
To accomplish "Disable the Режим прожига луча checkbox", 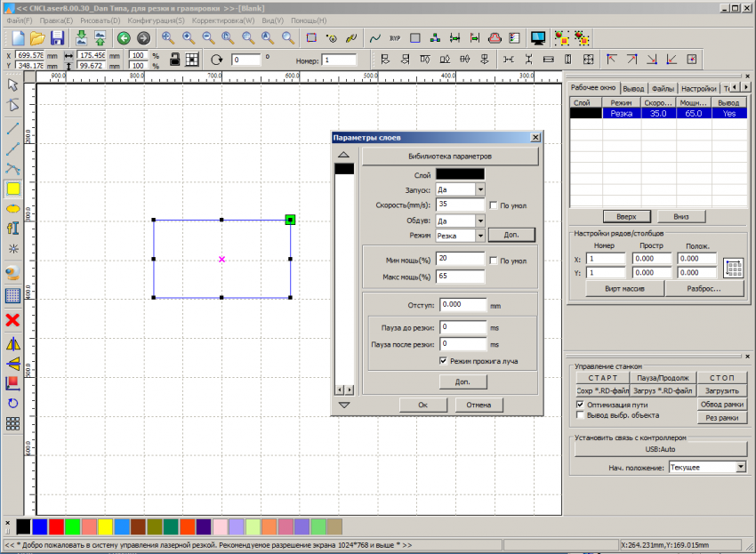I will pos(444,361).
